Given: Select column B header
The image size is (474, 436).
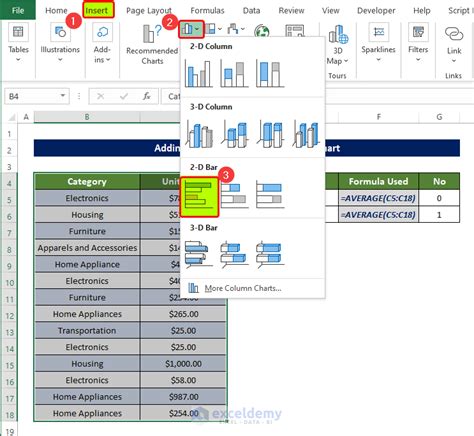Looking at the screenshot, I should [x=87, y=117].
